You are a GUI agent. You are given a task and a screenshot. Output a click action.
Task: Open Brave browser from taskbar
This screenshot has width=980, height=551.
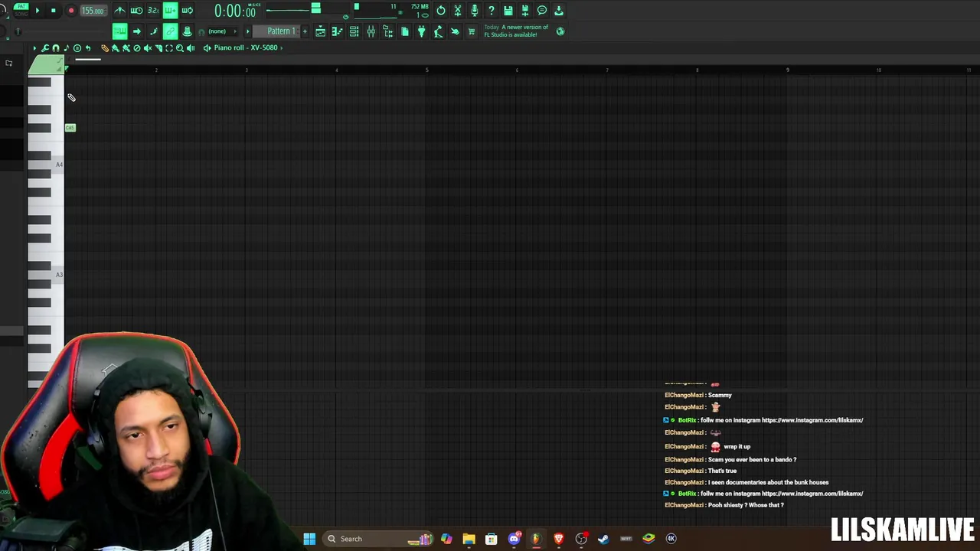(x=559, y=539)
